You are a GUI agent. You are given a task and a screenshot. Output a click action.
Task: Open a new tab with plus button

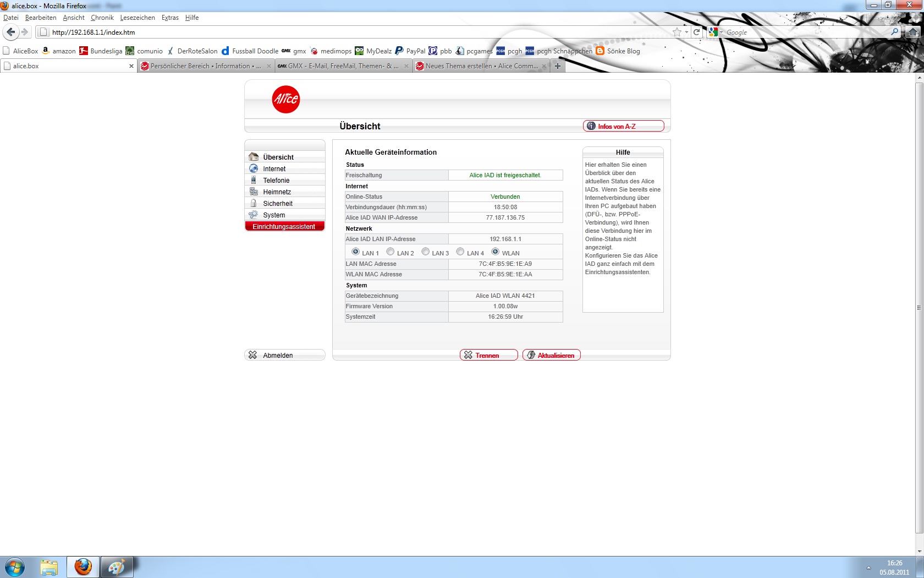[557, 66]
